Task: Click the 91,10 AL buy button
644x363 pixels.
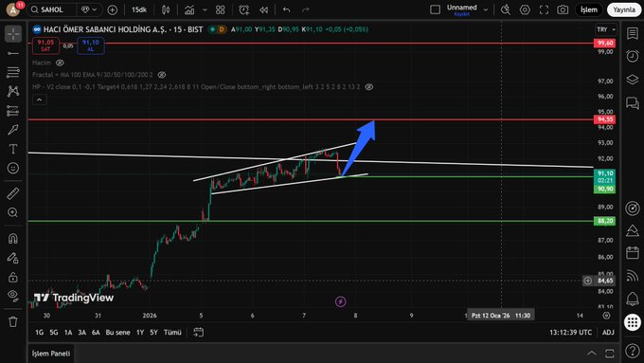Action: coord(90,45)
